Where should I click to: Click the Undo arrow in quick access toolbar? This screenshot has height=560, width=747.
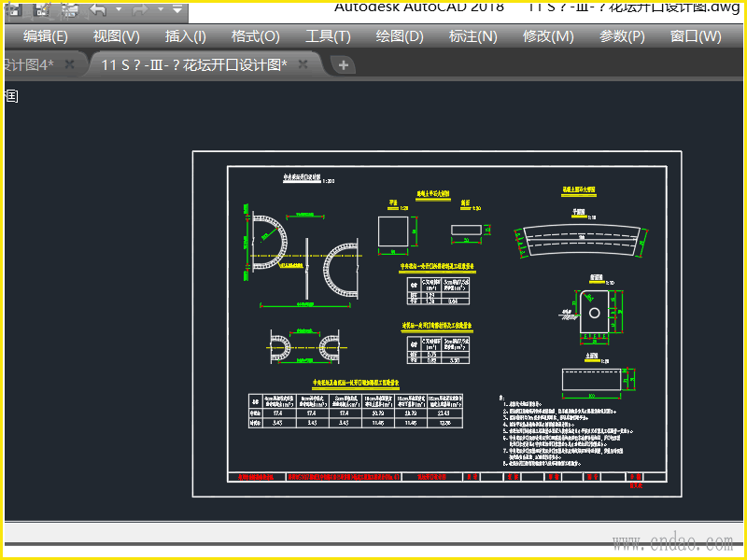(x=99, y=9)
